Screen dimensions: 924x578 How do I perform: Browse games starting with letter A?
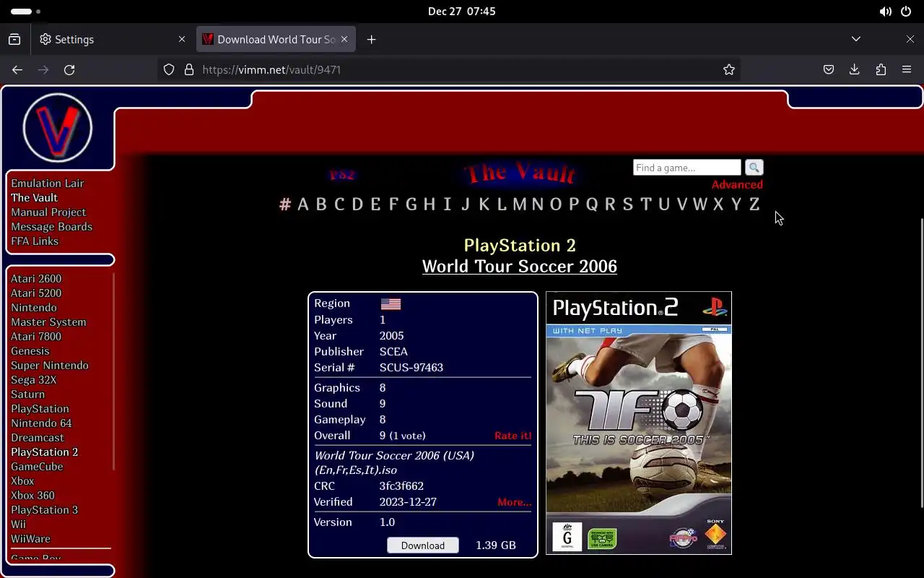tap(303, 204)
